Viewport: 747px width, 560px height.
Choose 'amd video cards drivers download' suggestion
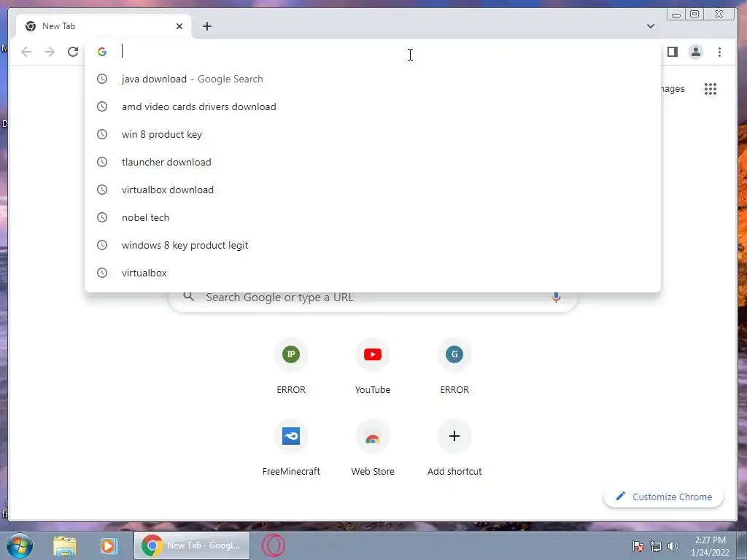(373, 106)
